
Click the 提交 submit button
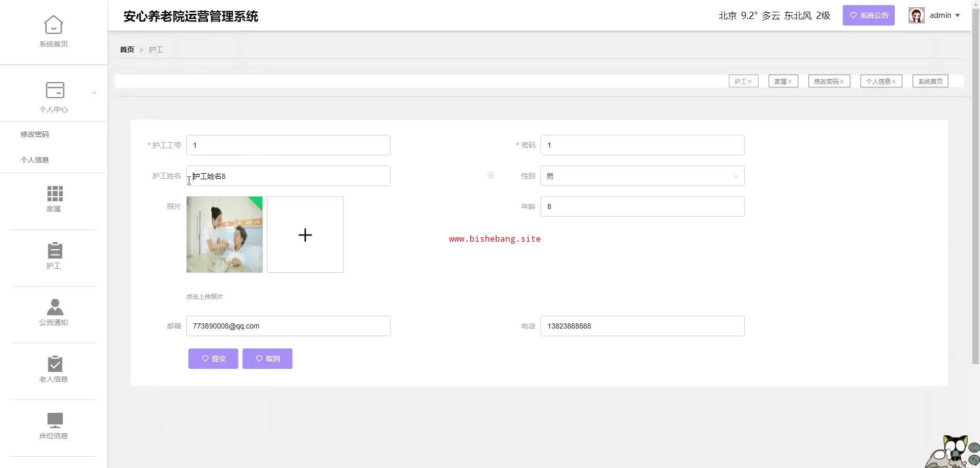click(213, 359)
